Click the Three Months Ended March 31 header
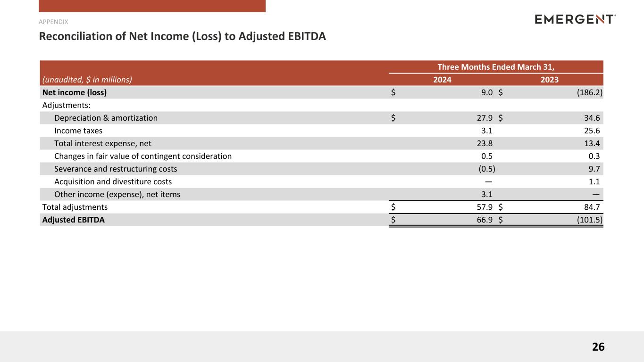The image size is (644, 362). (496, 66)
